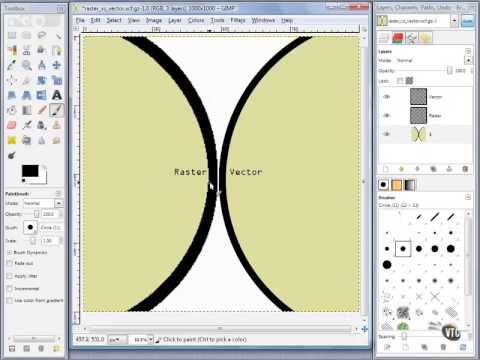Select the Dodge/Burn tool
Viewport: 480px width, 360px height.
pyautogui.click(x=12, y=155)
